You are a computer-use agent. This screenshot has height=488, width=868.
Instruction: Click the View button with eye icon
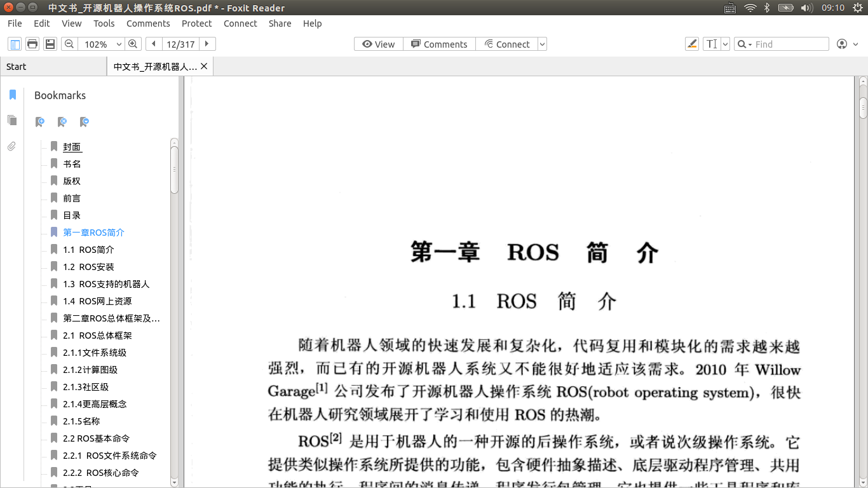(x=379, y=44)
